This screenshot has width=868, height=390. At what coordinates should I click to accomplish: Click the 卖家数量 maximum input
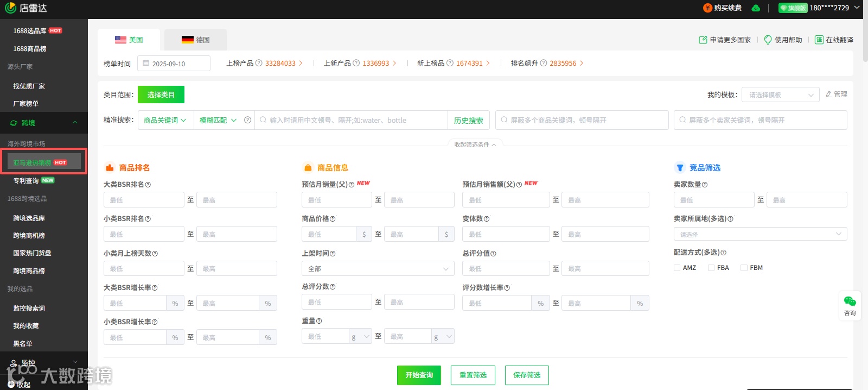coord(807,200)
